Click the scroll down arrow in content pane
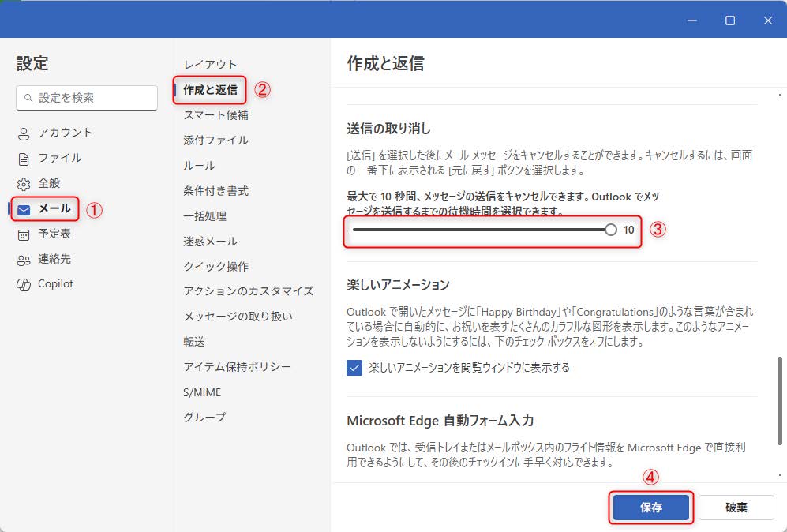This screenshot has width=787, height=532. (779, 474)
